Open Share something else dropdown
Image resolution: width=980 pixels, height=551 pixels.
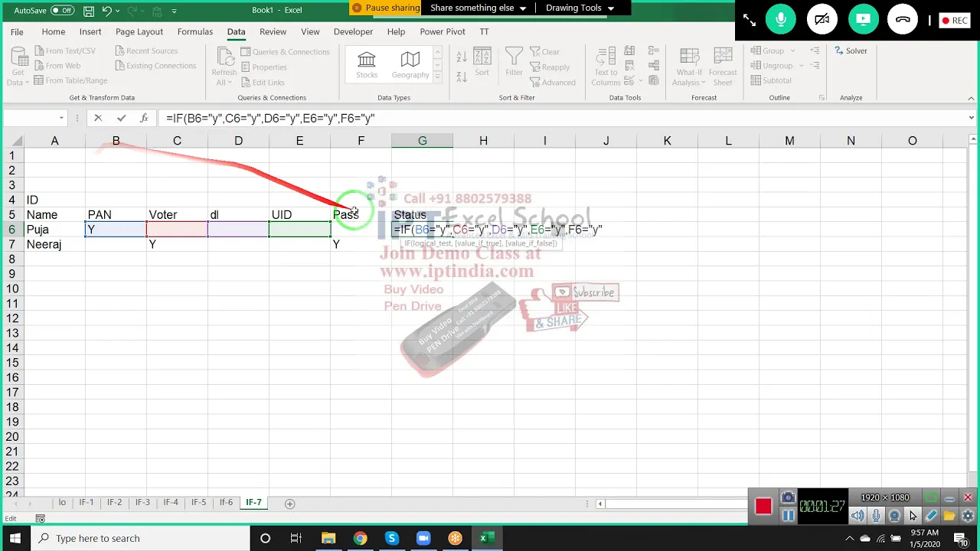click(479, 8)
